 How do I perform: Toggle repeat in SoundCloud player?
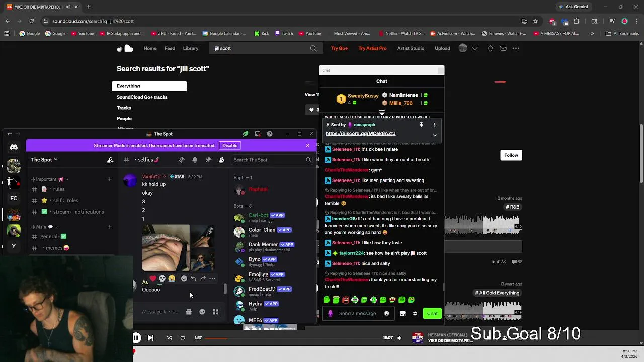(183, 338)
